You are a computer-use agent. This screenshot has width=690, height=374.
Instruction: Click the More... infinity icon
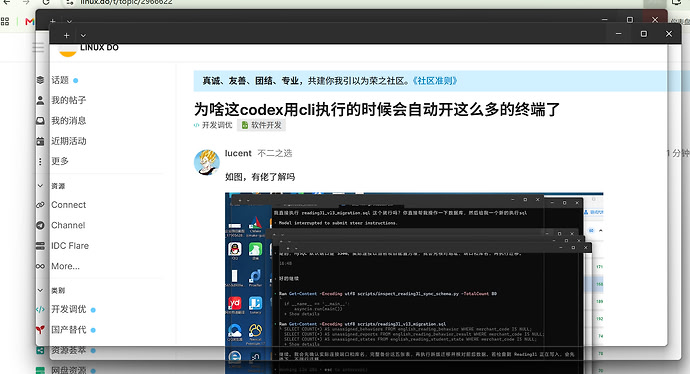40,266
